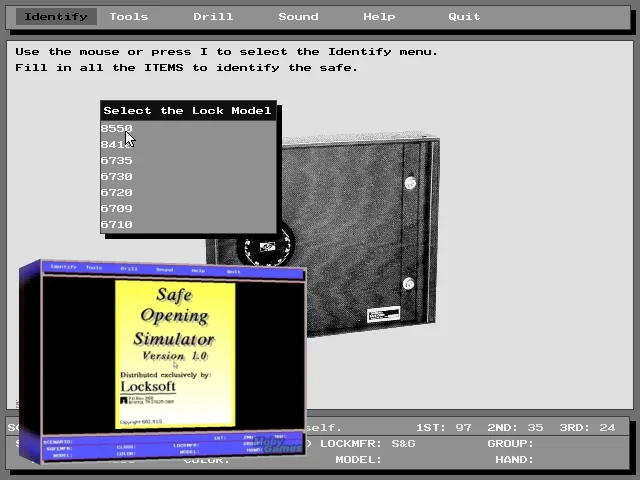This screenshot has height=480, width=640.
Task: Choose Quit from the menu bar
Action: pos(464,17)
